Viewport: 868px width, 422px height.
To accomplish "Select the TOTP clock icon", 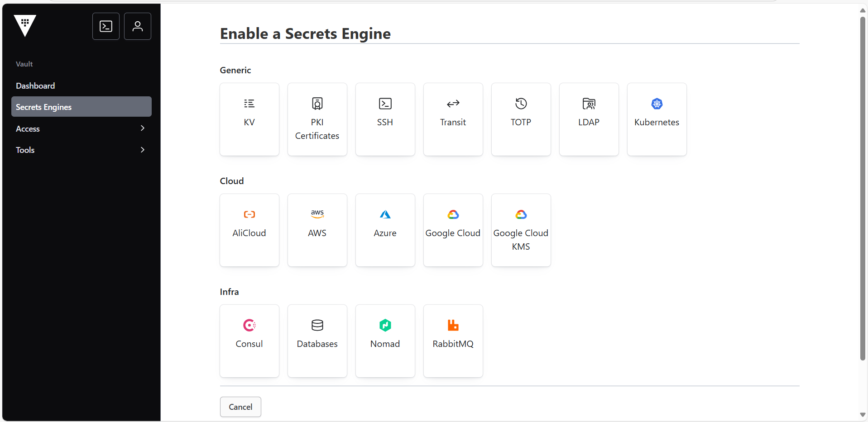I will tap(521, 104).
